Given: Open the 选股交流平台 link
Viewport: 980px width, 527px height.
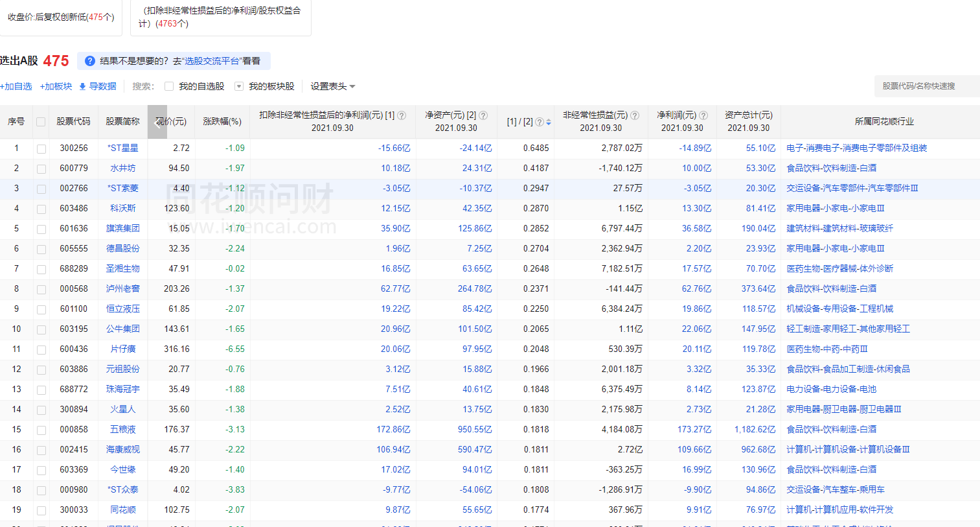Looking at the screenshot, I should click(x=212, y=61).
